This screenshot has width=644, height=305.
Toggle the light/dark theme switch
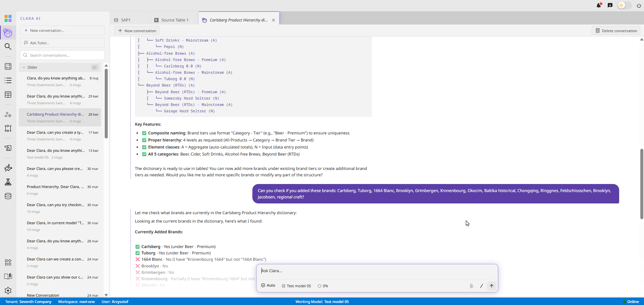click(625, 5)
